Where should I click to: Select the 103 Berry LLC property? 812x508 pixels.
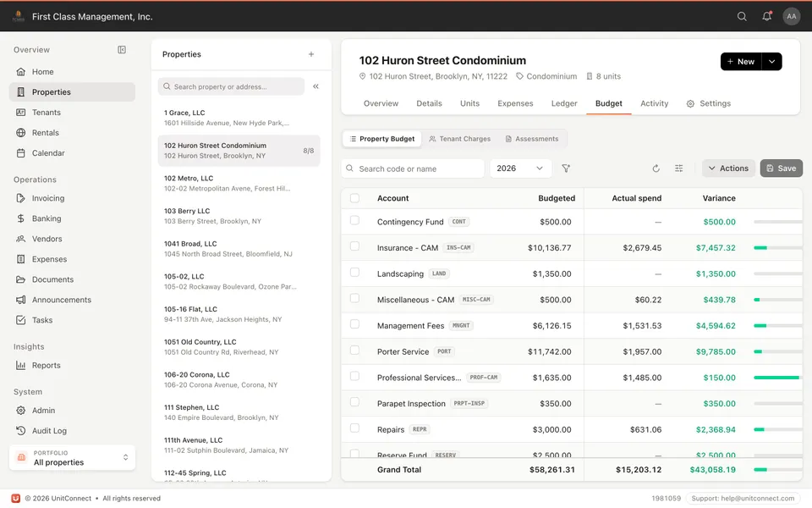pos(239,216)
